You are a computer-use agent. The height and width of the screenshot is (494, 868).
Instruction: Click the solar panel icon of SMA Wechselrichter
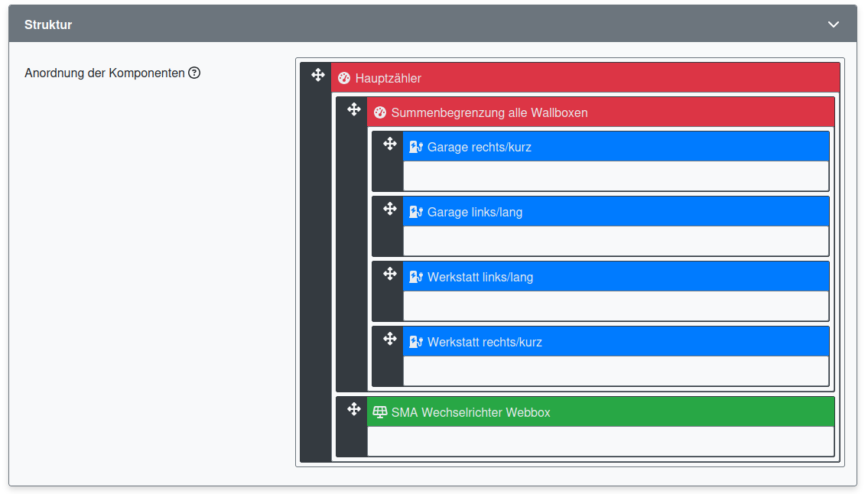tap(380, 412)
